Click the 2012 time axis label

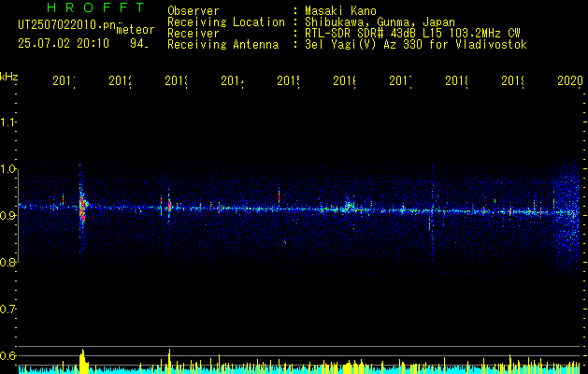(120, 80)
